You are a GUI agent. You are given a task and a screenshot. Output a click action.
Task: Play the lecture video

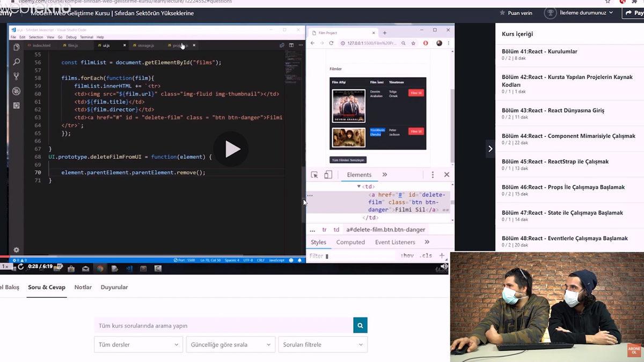pyautogui.click(x=231, y=149)
